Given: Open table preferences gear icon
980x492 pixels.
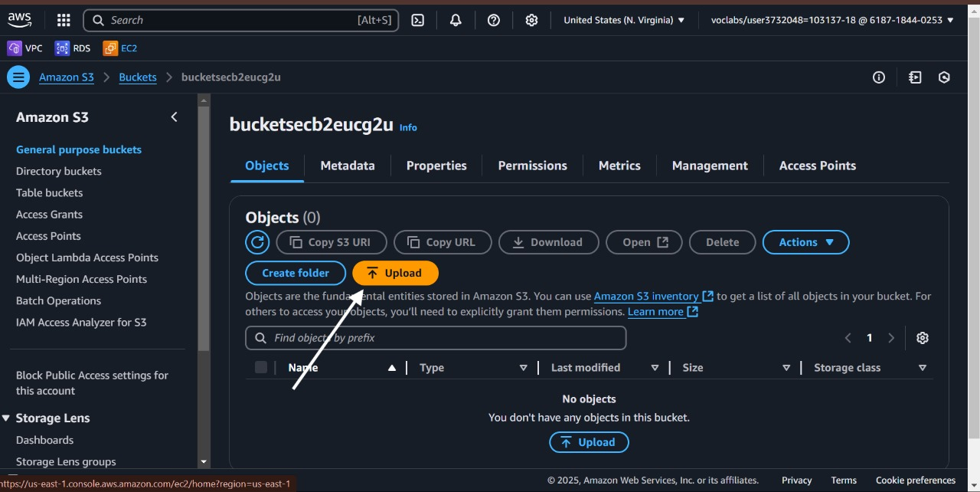Looking at the screenshot, I should click(x=923, y=338).
